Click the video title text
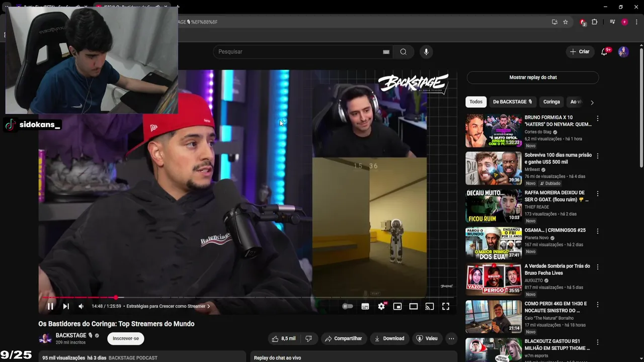 [x=116, y=324]
